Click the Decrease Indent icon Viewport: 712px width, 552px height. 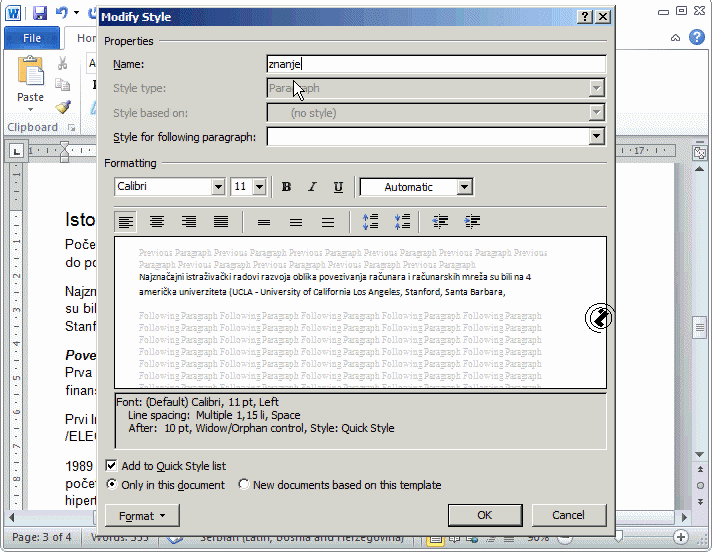coord(440,222)
